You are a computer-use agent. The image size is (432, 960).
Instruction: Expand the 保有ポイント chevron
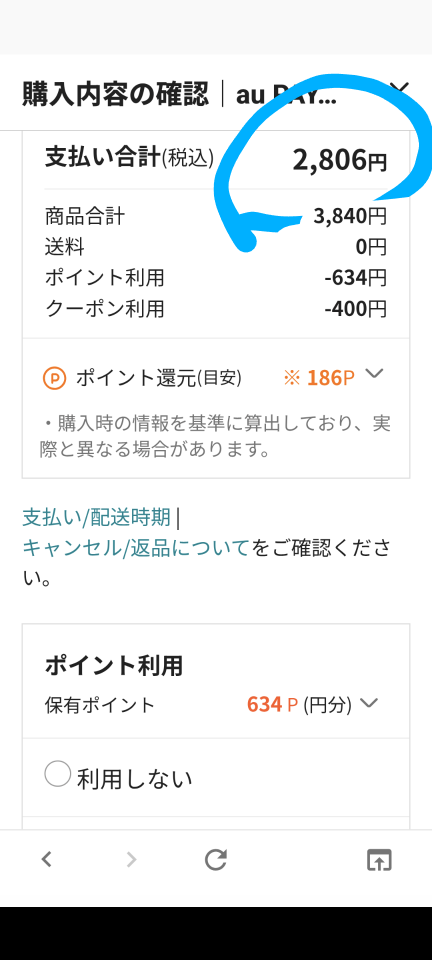click(x=368, y=703)
